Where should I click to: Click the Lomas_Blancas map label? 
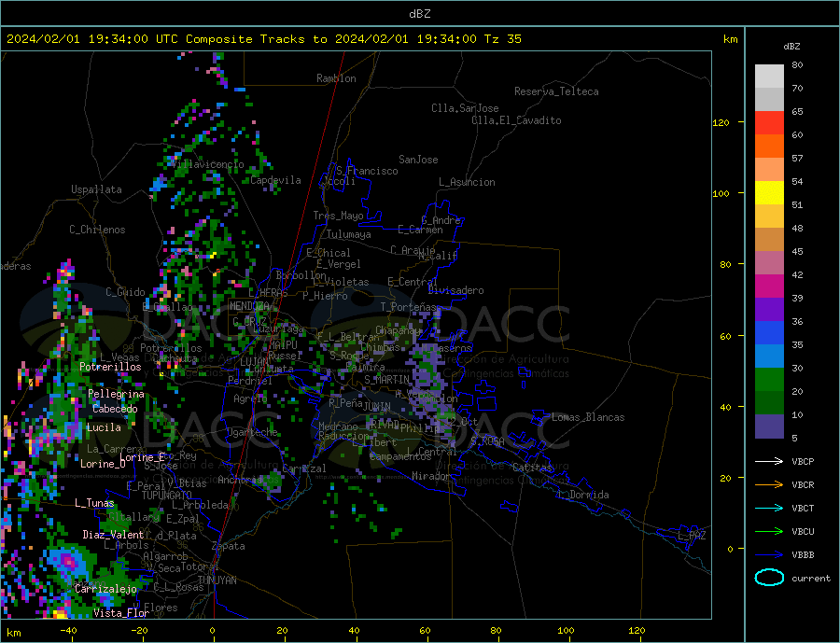(588, 417)
